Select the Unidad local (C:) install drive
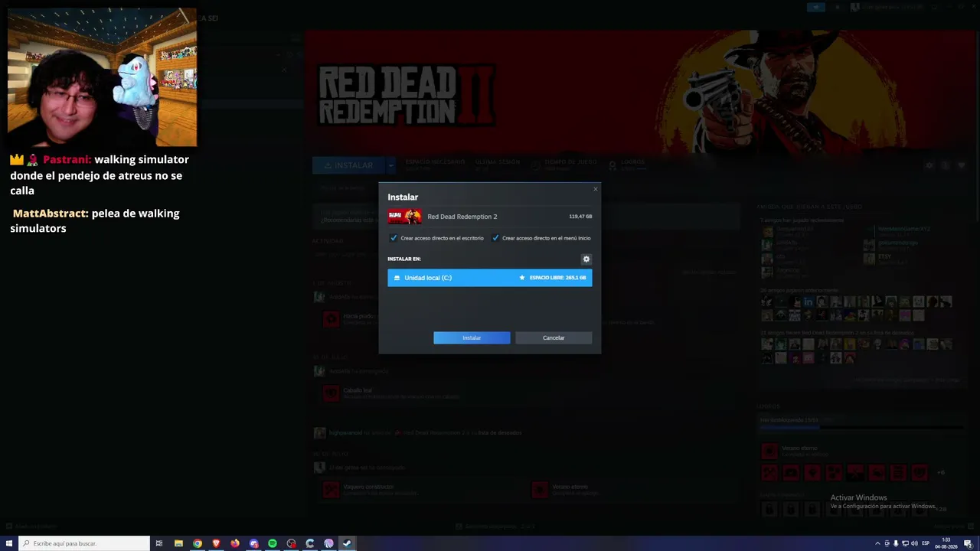980x551 pixels. pos(490,278)
